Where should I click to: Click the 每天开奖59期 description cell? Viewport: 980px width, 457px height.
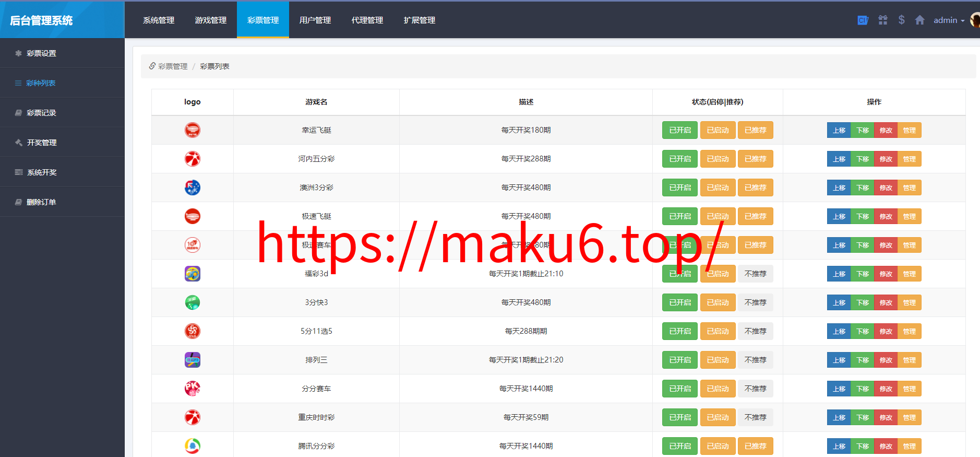526,417
